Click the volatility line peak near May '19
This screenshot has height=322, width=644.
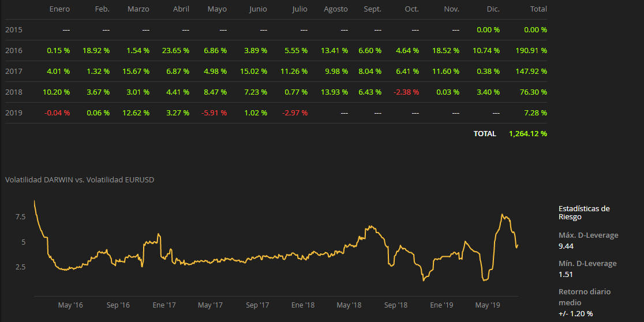502,215
